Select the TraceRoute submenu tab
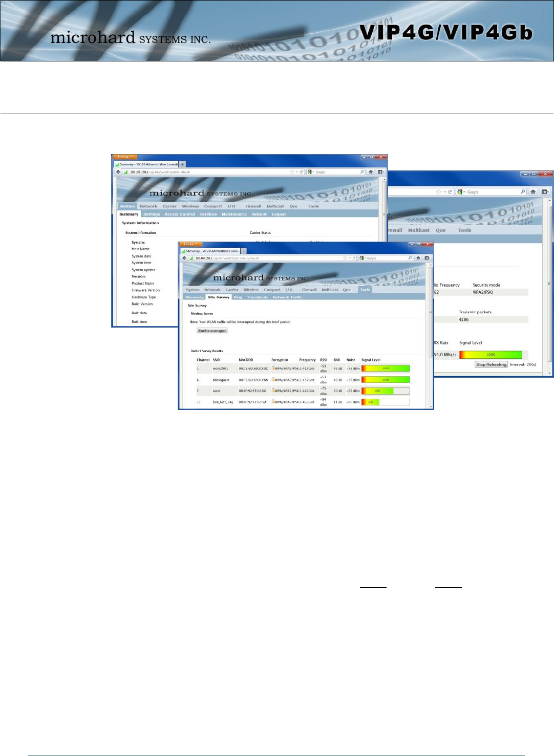 point(258,297)
